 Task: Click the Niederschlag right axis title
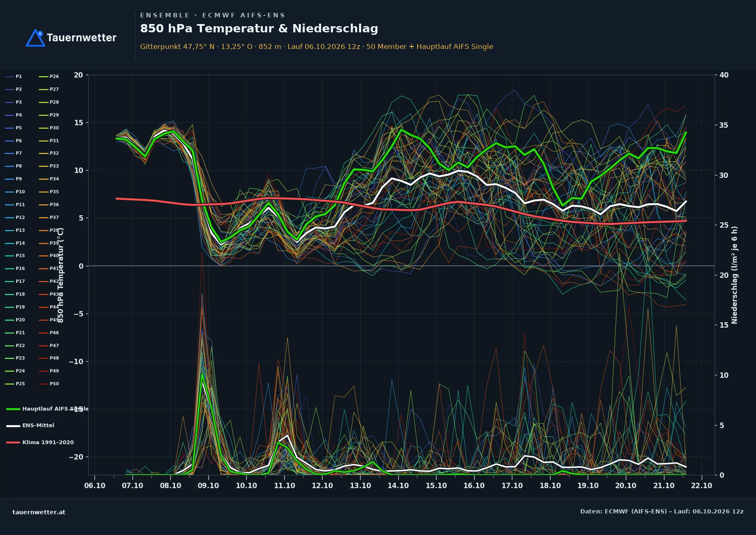coord(734,275)
